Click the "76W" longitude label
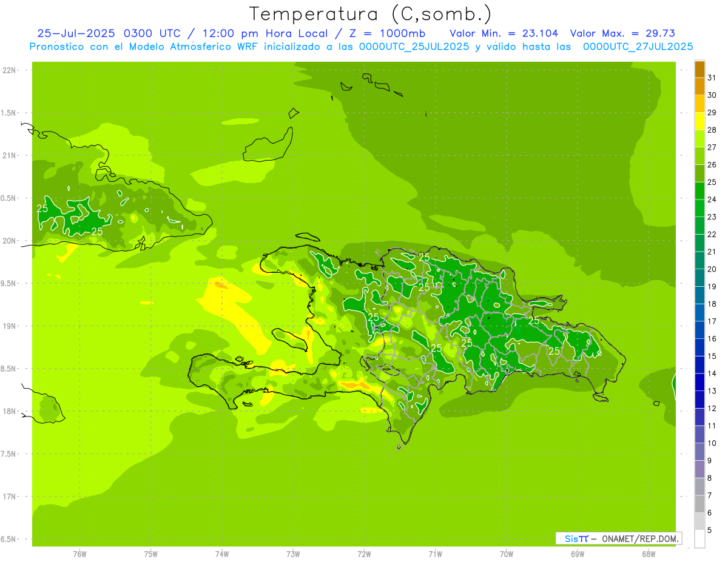Screen dimensions: 728x562 (79, 554)
